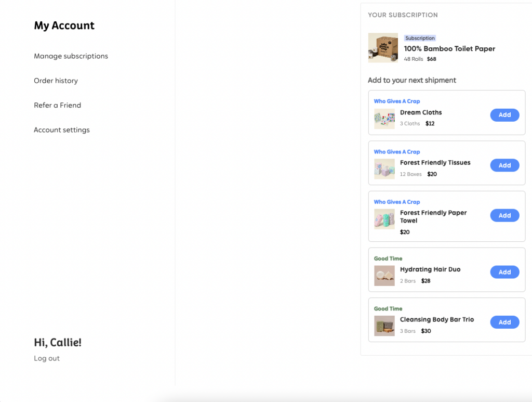Click the Dream Cloths product thumbnail

pos(384,118)
